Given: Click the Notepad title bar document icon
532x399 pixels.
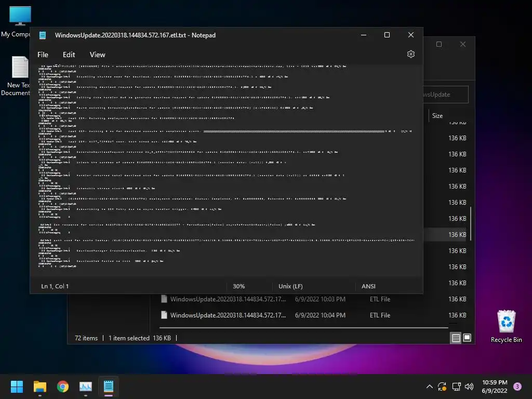Looking at the screenshot, I should pyautogui.click(x=43, y=35).
